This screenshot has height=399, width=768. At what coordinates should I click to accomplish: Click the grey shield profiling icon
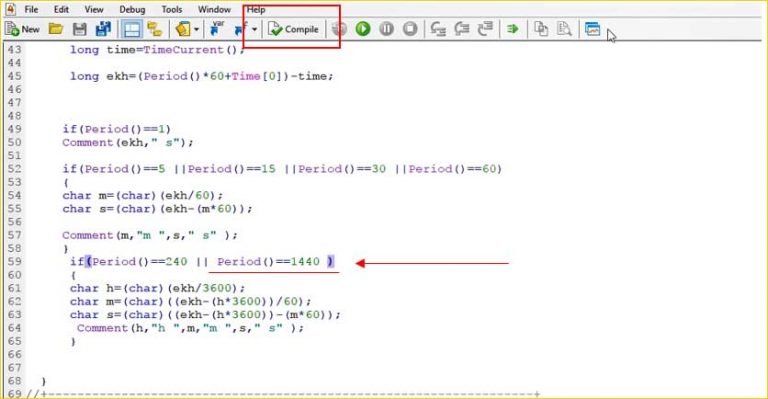(339, 29)
